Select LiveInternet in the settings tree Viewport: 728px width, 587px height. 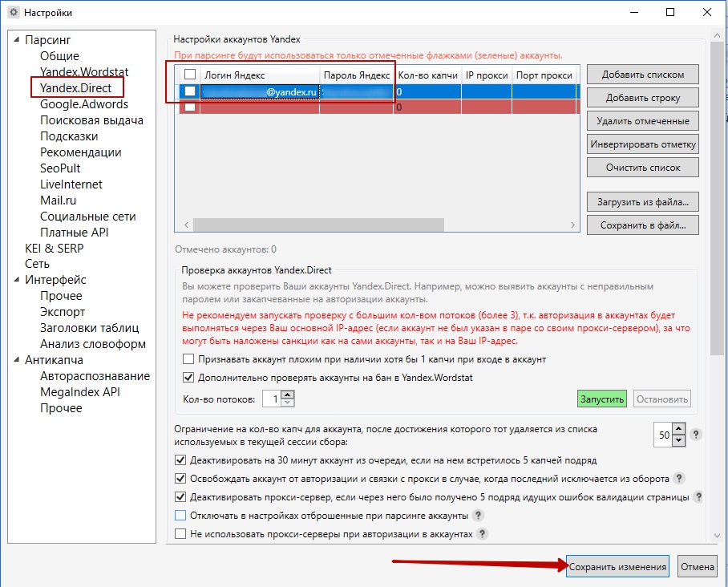pos(71,184)
